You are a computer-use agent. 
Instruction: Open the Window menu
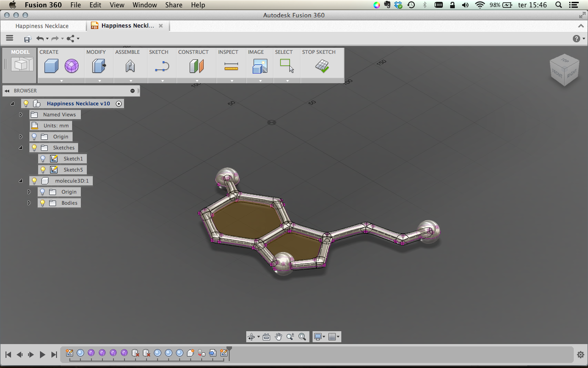tap(145, 5)
